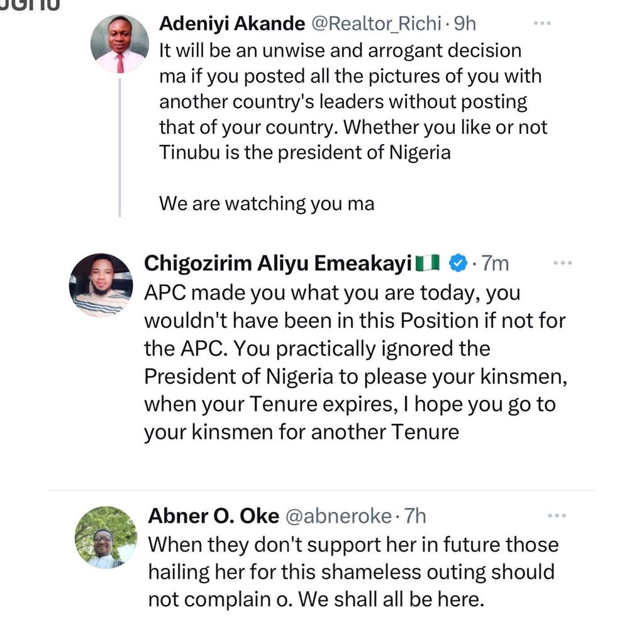Click the Abner O. Oke display name
This screenshot has height=644, width=644.
coord(214,516)
